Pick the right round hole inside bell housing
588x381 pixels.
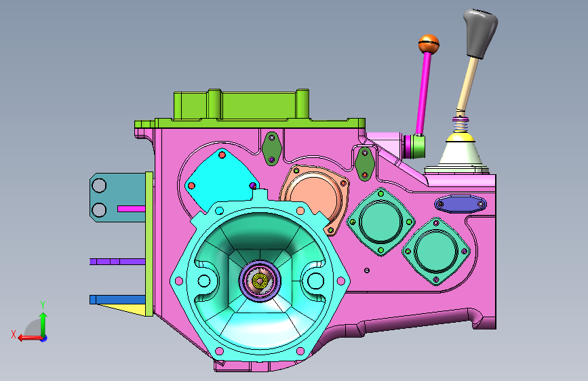coord(315,281)
